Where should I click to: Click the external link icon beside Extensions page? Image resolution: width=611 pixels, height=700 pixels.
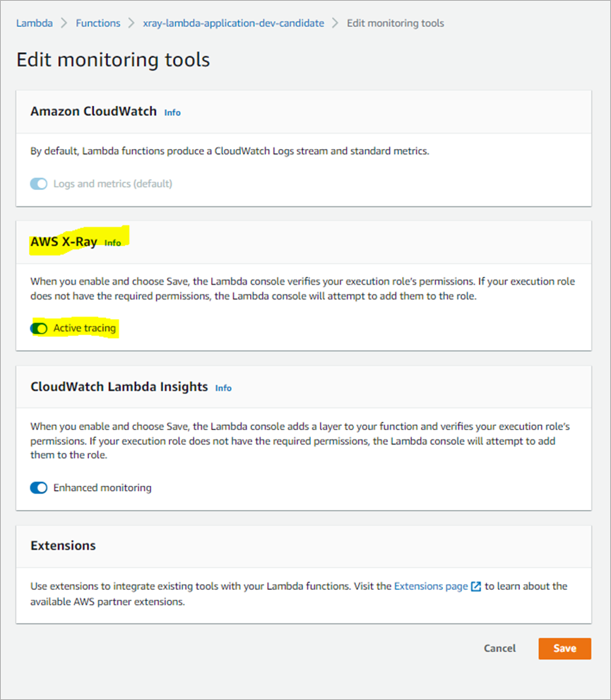click(x=476, y=586)
